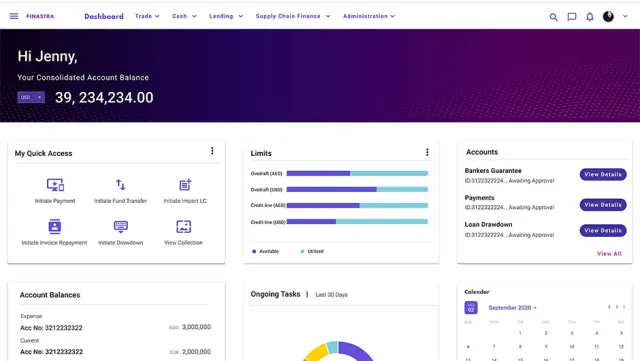Screen dimensions: 640x361
Task: Click the Credit line (USD) limit bar
Action: [357, 221]
